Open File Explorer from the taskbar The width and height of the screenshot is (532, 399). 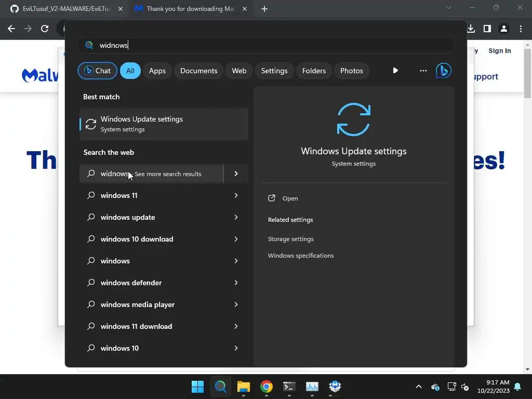click(x=243, y=387)
